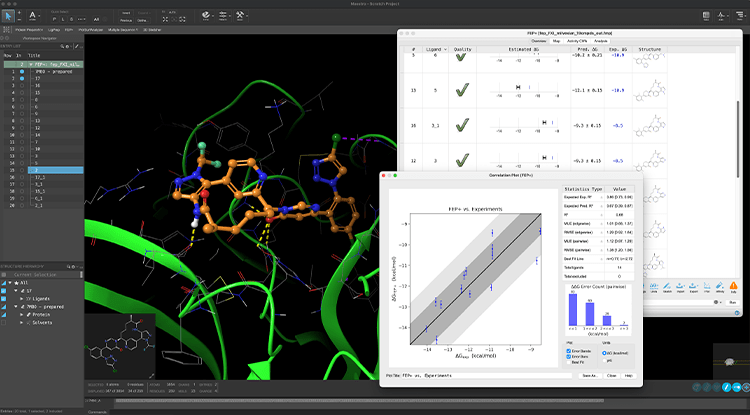Expand the Solvents node in Structure Hierarchy
The image size is (750, 415).
click(22, 323)
